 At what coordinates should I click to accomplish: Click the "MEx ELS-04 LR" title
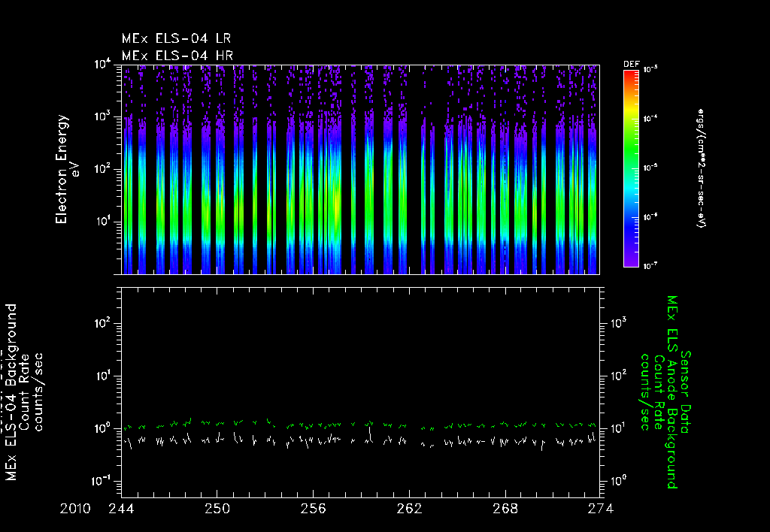coord(177,38)
